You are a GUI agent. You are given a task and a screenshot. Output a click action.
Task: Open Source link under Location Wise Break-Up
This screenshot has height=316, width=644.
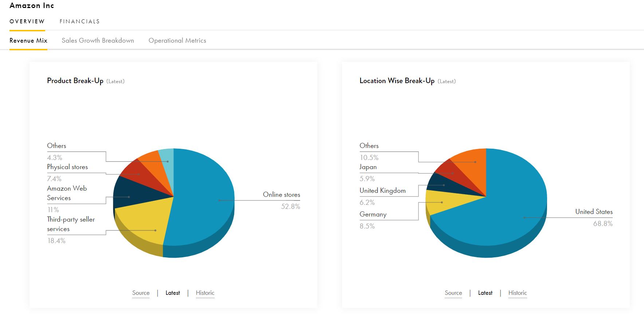pyautogui.click(x=453, y=293)
